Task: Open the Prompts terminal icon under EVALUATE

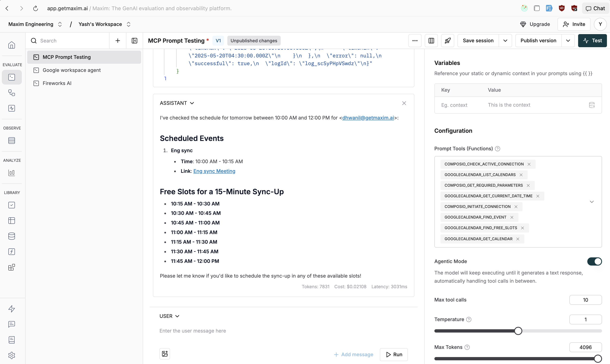Action: pyautogui.click(x=11, y=77)
